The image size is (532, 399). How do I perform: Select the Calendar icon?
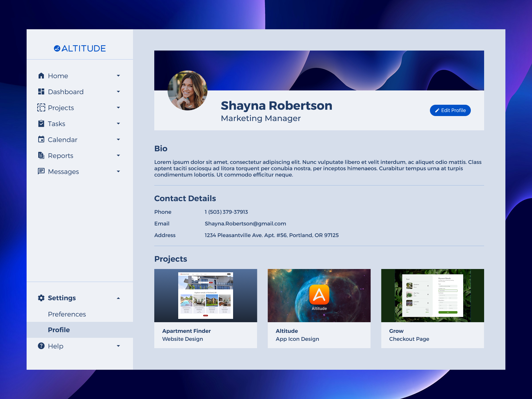pyautogui.click(x=41, y=139)
